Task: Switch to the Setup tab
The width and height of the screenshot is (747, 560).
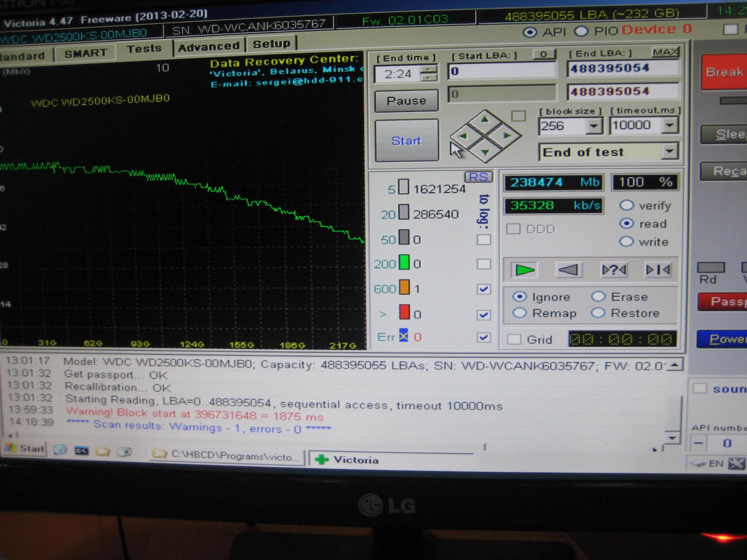Action: (x=271, y=44)
